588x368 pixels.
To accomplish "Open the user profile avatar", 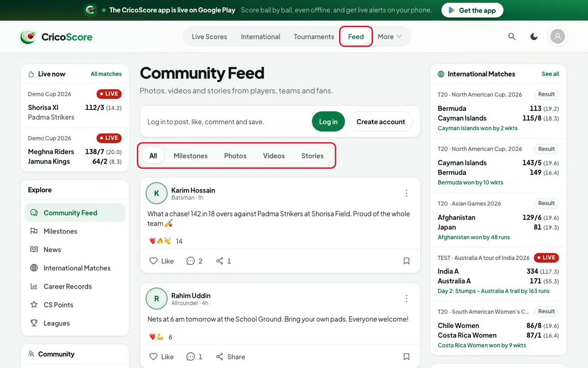I will [x=558, y=37].
